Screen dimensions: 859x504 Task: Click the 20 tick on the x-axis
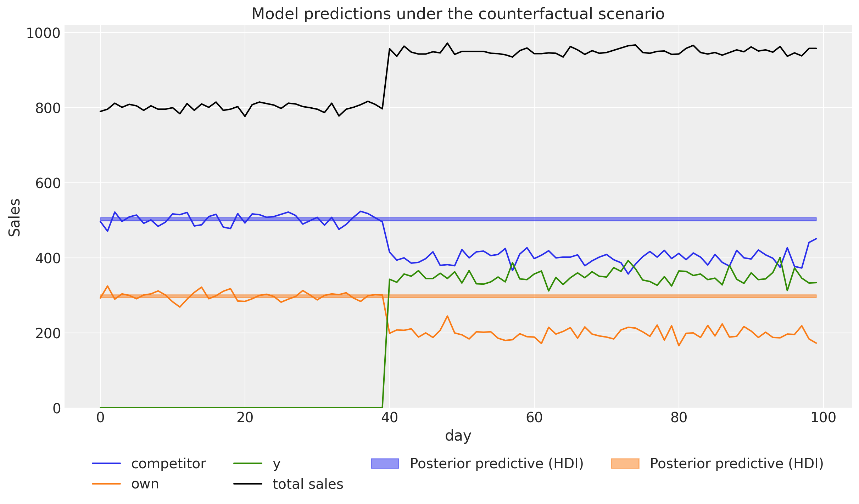[245, 418]
